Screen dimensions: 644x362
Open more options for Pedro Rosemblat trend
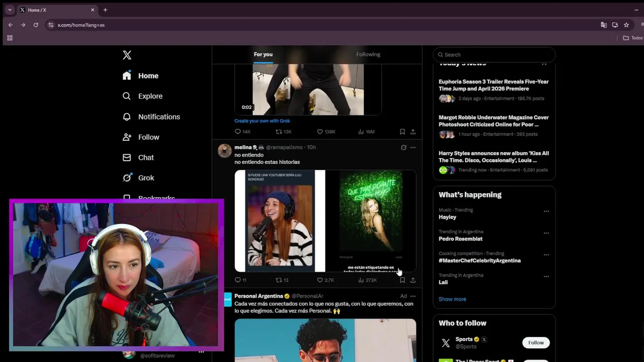(x=546, y=233)
